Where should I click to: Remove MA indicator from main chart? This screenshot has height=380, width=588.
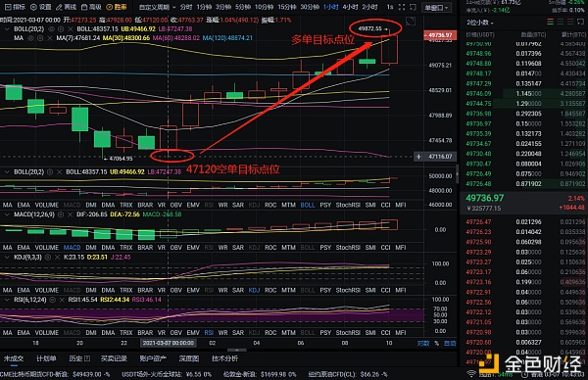(x=50, y=38)
